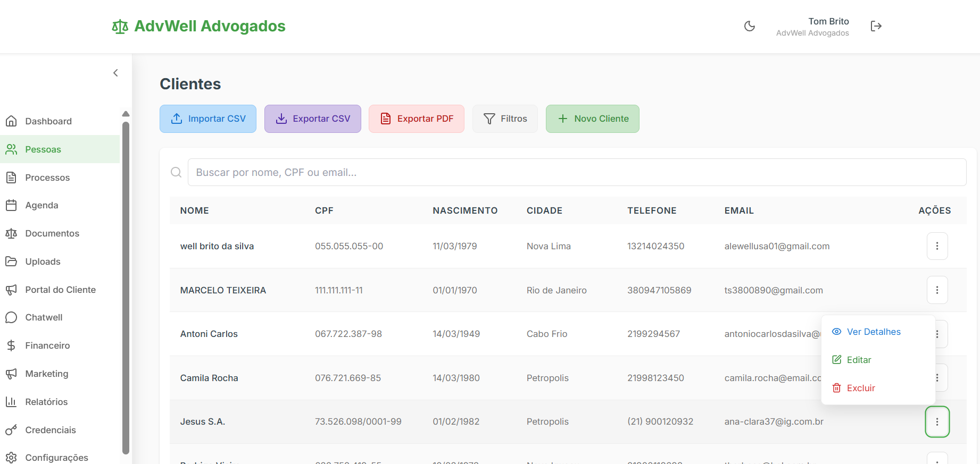This screenshot has height=464, width=980.
Task: Open actions menu for MARCELO TEIXEIRA
Action: tap(937, 290)
